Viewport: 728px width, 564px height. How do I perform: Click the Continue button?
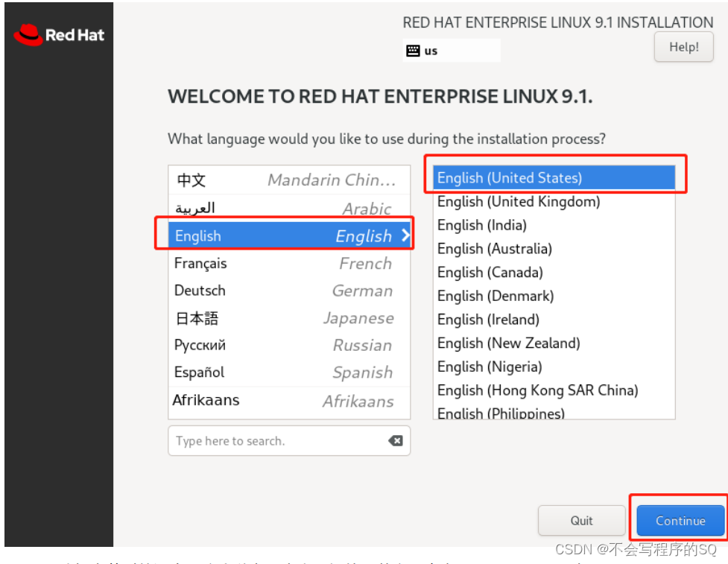click(x=680, y=520)
